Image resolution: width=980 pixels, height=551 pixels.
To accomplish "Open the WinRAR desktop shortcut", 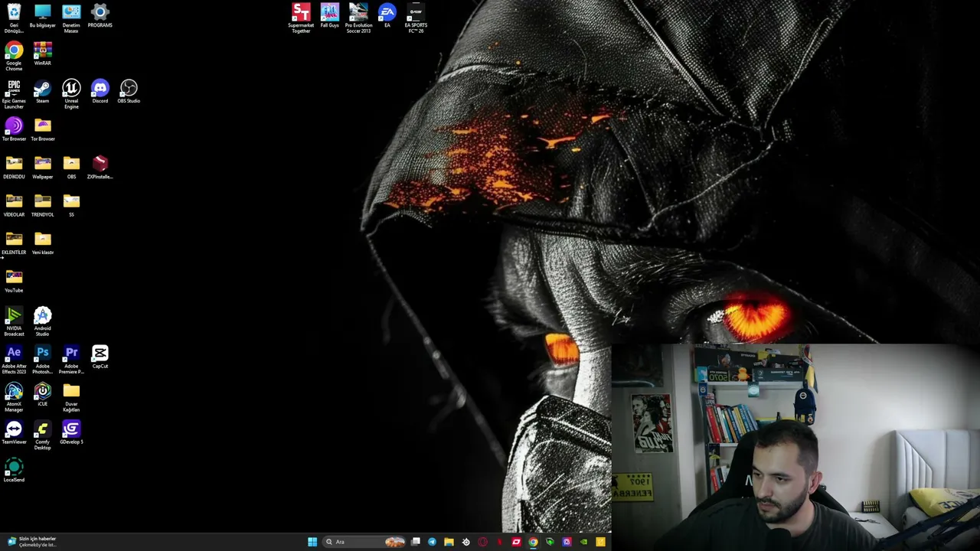I will point(43,54).
